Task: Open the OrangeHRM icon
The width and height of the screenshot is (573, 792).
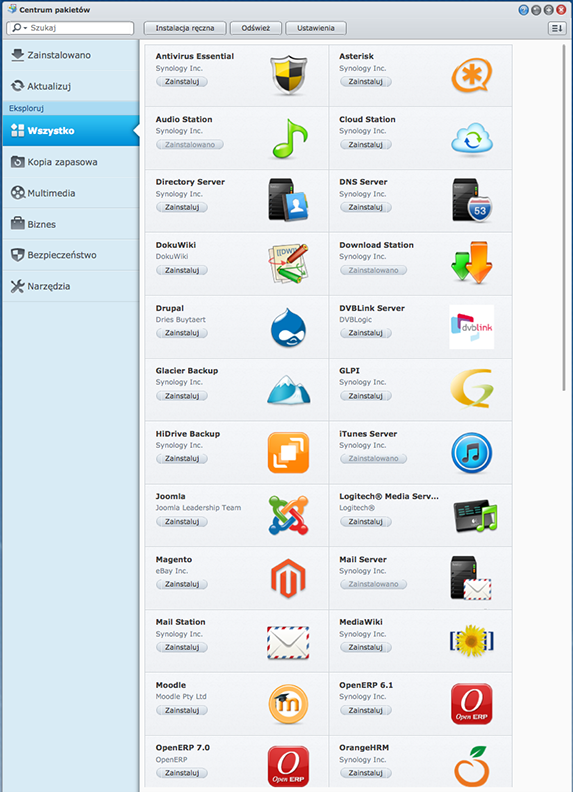Action: coord(471,766)
